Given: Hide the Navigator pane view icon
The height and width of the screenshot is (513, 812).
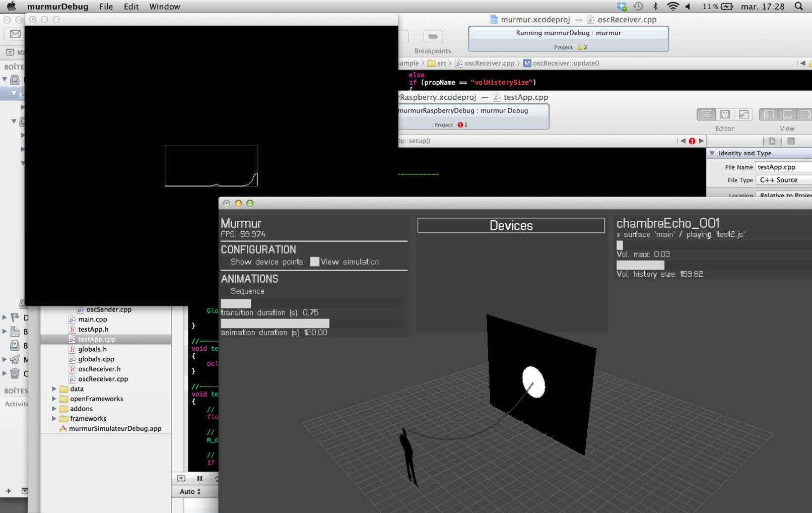Looking at the screenshot, I should tap(769, 115).
